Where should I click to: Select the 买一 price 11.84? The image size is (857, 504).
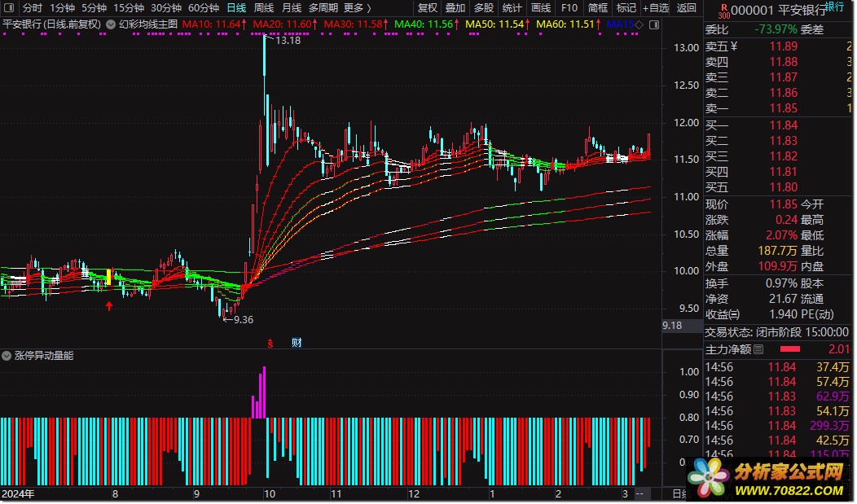(783, 125)
